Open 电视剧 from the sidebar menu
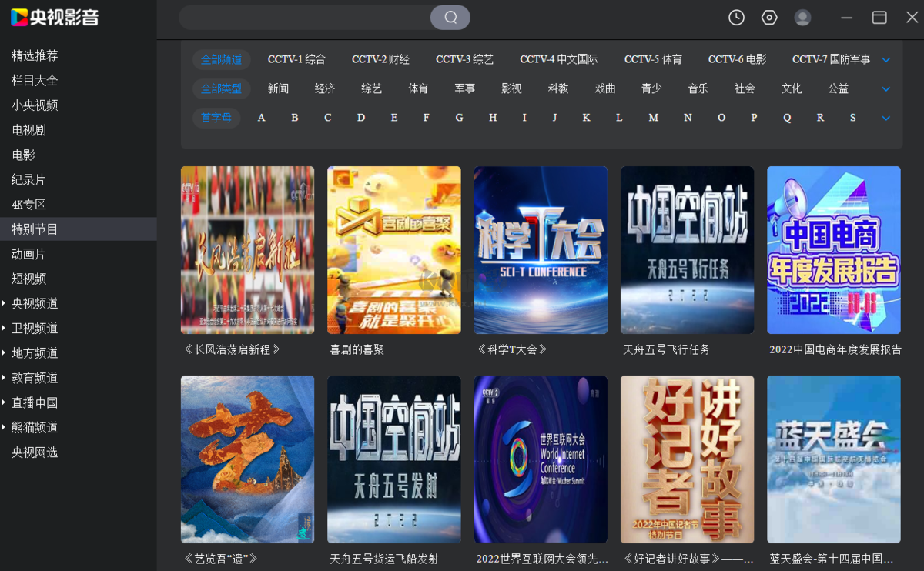The width and height of the screenshot is (924, 571). 27,129
